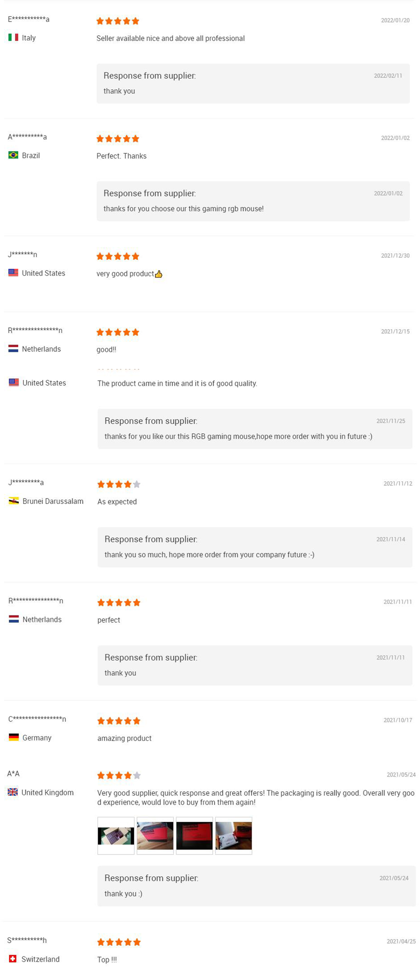Click the thumbs-up emoji after 'very good product'

[159, 274]
